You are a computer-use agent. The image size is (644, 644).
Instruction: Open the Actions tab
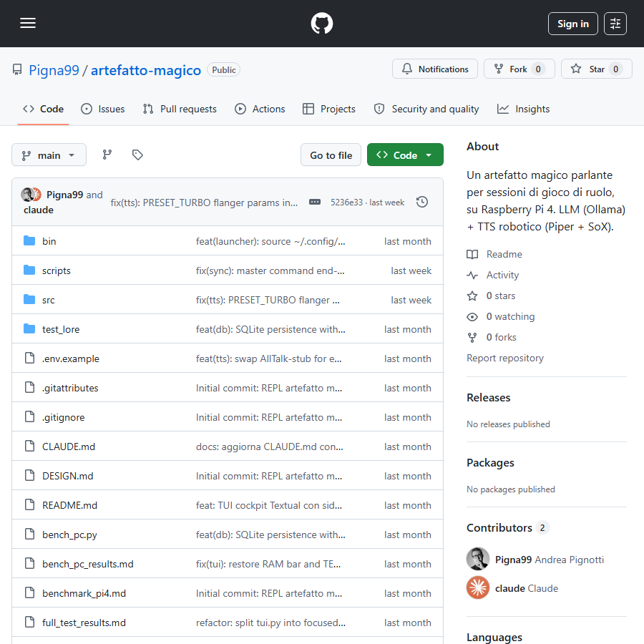click(x=260, y=109)
